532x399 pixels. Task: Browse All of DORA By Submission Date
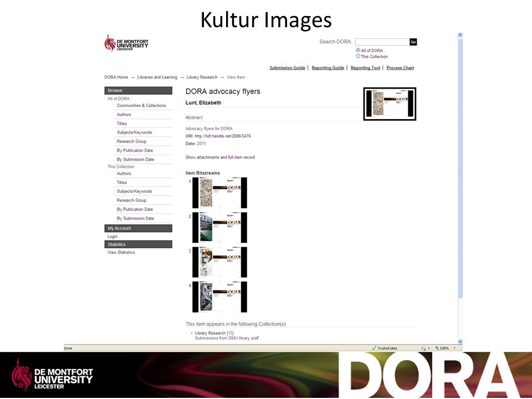[x=135, y=160]
